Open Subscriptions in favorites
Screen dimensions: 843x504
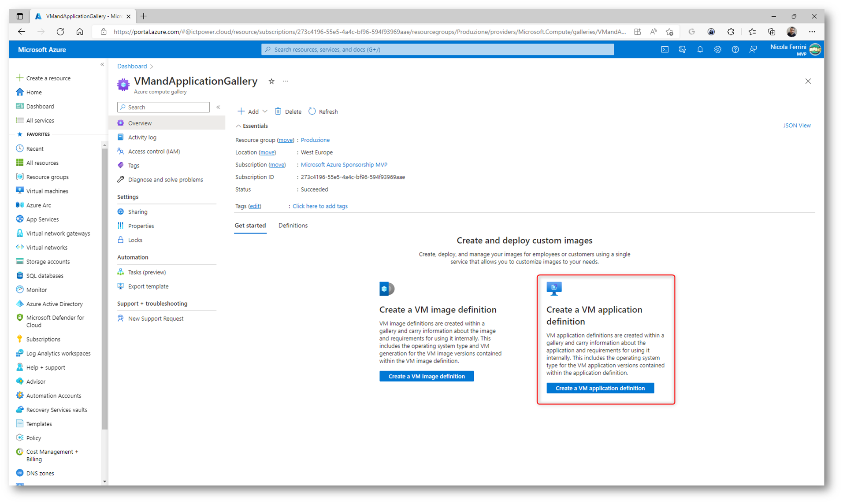coord(43,339)
